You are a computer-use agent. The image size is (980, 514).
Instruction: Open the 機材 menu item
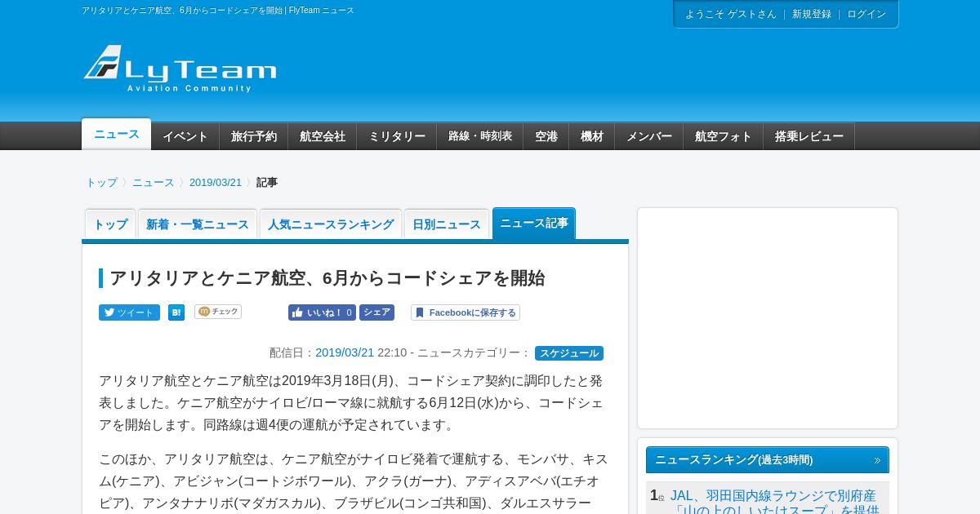coord(592,136)
